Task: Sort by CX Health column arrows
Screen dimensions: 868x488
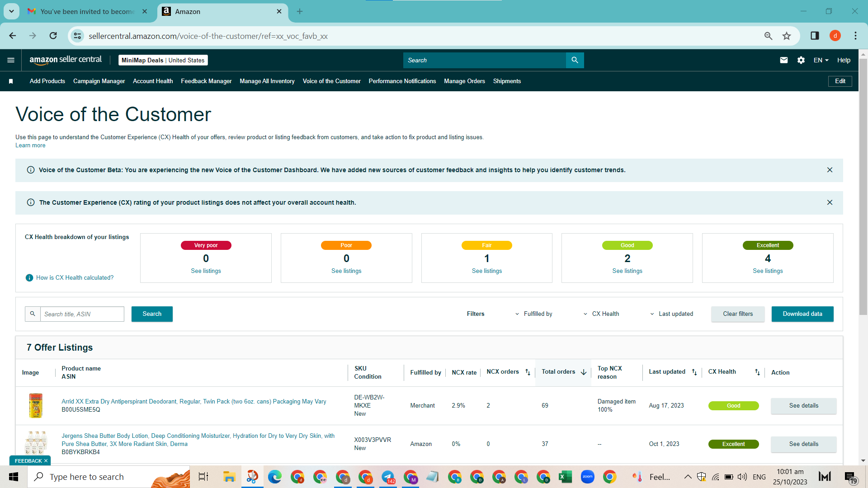Action: click(757, 372)
